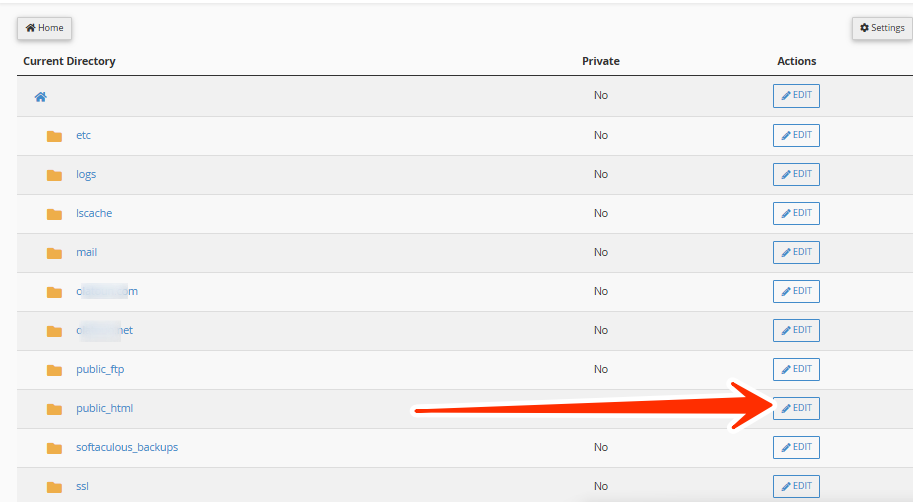Click the ssl folder icon
This screenshot has width=913, height=502.
click(x=54, y=487)
